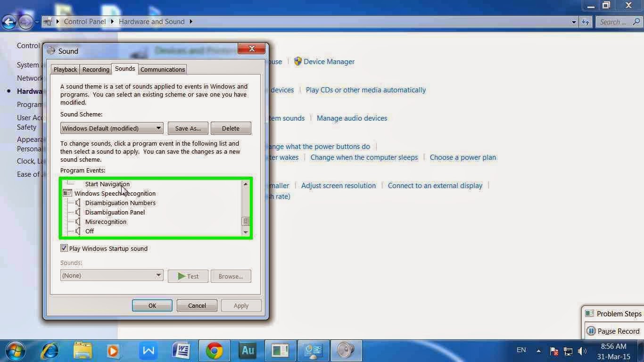Click the system tray volume speaker icon
Viewport: 644px width, 362px height.
pos(582,351)
